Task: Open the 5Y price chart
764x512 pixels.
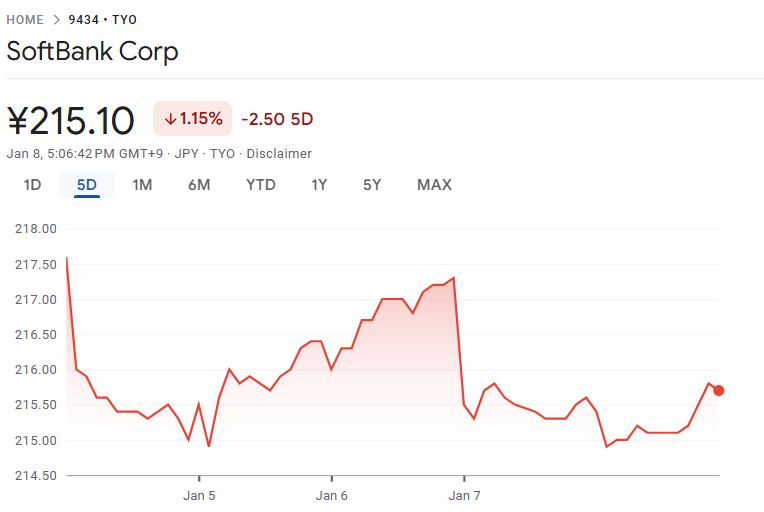Action: pyautogui.click(x=372, y=185)
